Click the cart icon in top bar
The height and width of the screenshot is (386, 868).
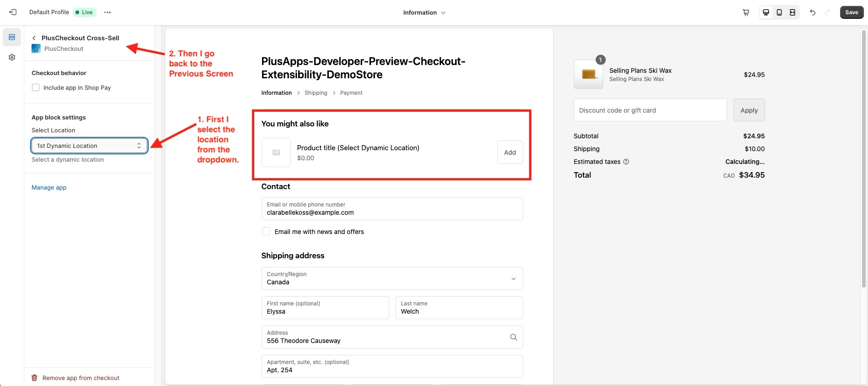[746, 12]
